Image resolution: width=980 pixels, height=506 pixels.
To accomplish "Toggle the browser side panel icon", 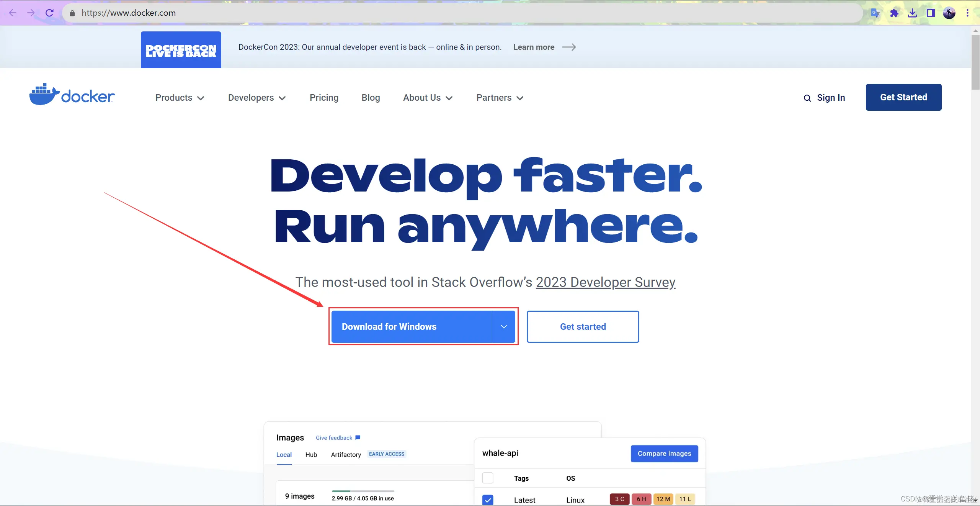I will pyautogui.click(x=931, y=13).
